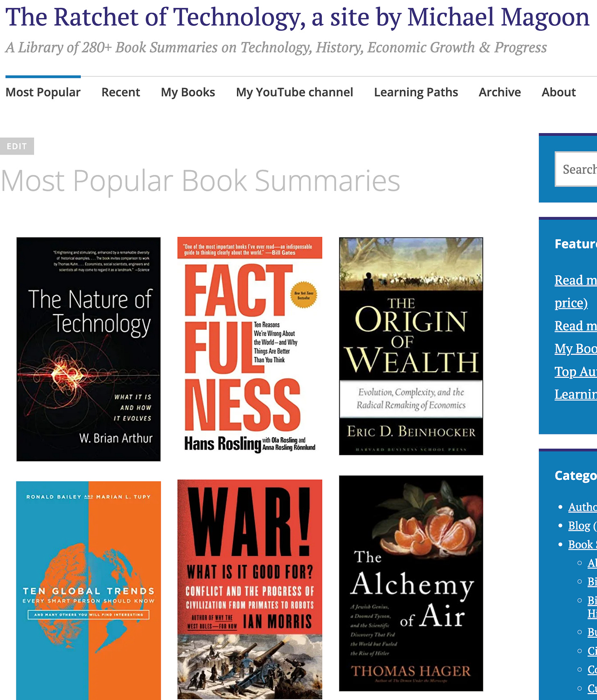Click the 'Most Popular Book Summaries' heading

pos(201,181)
